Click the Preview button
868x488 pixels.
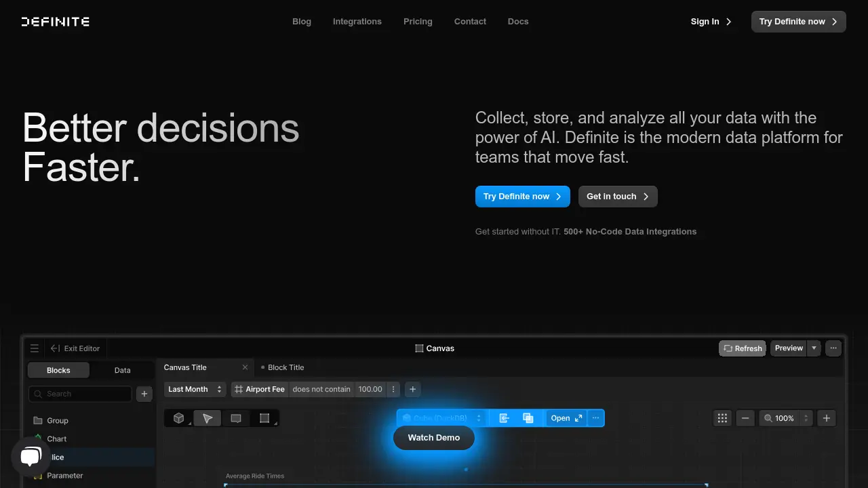click(789, 348)
